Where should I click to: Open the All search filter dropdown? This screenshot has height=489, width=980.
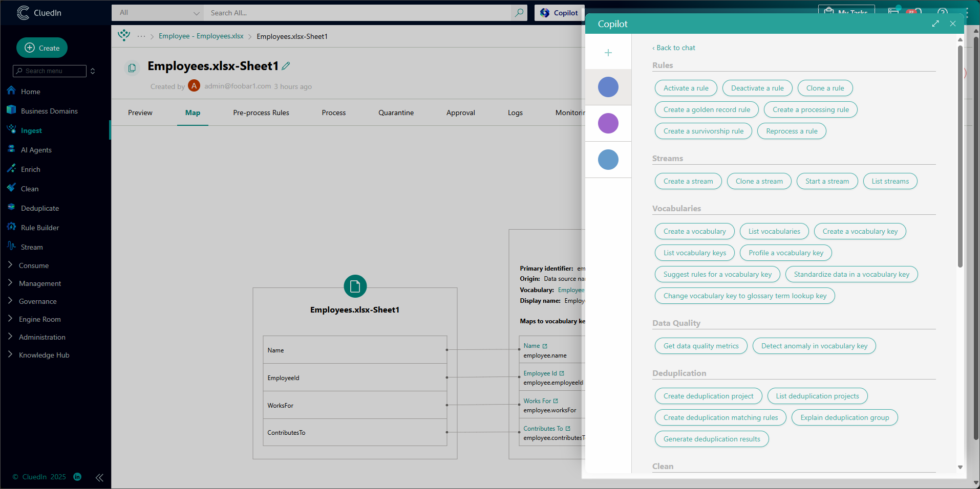pyautogui.click(x=158, y=13)
